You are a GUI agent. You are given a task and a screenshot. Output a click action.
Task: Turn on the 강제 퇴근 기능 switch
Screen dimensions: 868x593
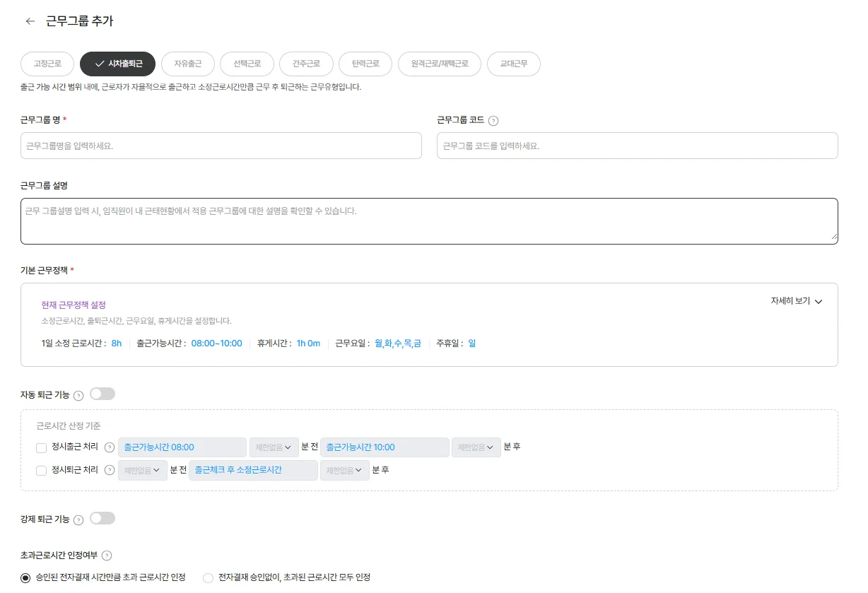(102, 518)
